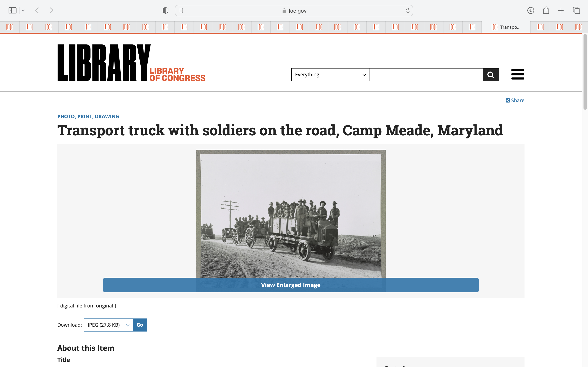
Task: Reload the page with refresh icon
Action: (408, 10)
